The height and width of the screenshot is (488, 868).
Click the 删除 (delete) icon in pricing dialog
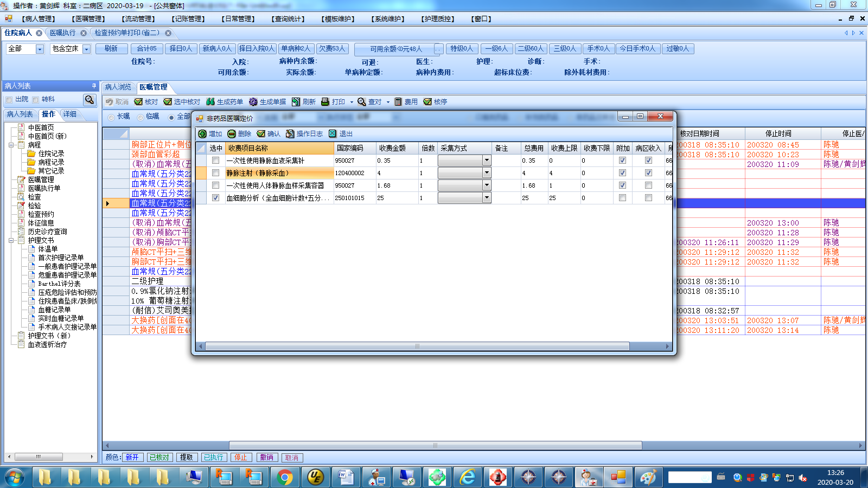pos(232,134)
